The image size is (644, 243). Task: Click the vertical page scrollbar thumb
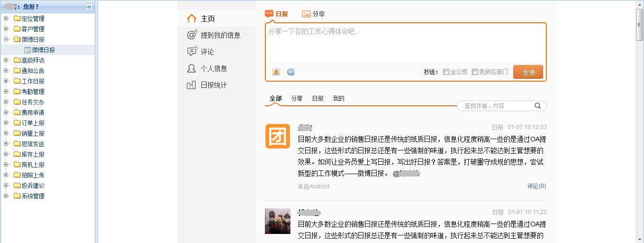point(639,19)
